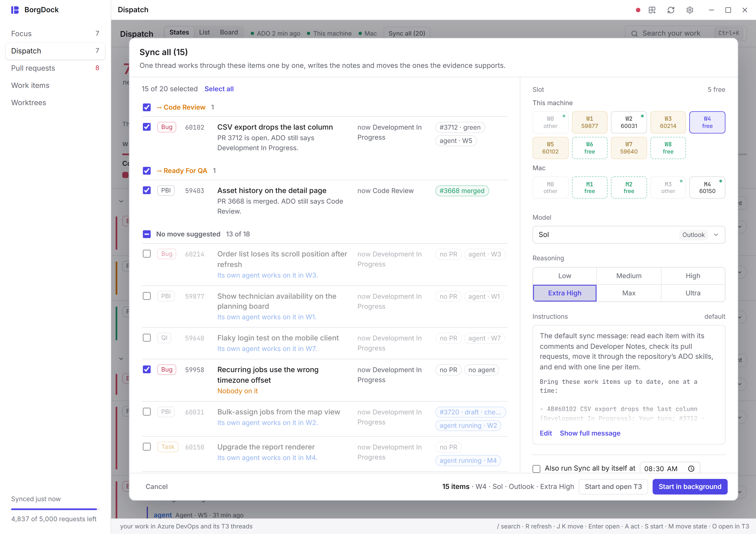
Task: Open Work items in sidebar
Action: coord(55,85)
